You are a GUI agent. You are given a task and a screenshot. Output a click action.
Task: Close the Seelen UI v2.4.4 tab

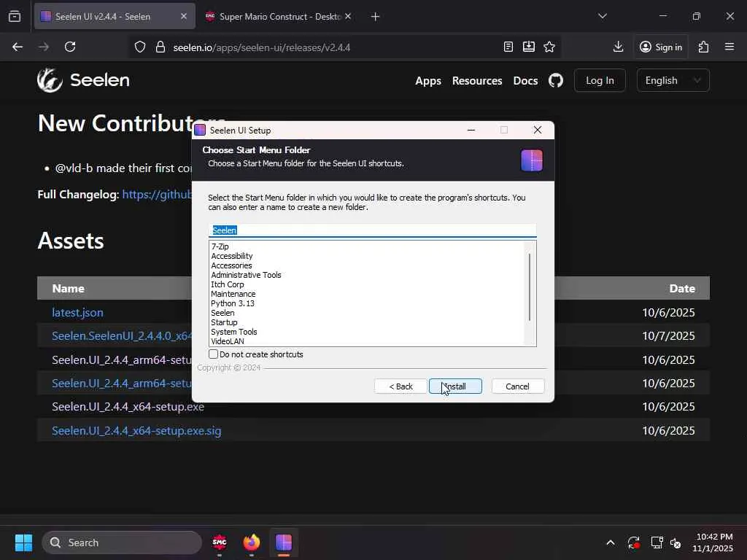pos(184,16)
